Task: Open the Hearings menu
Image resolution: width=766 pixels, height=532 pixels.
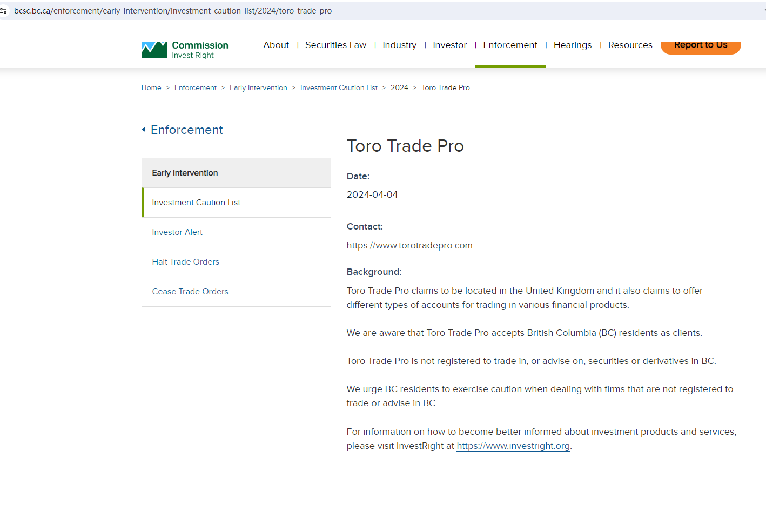Action: (x=573, y=45)
